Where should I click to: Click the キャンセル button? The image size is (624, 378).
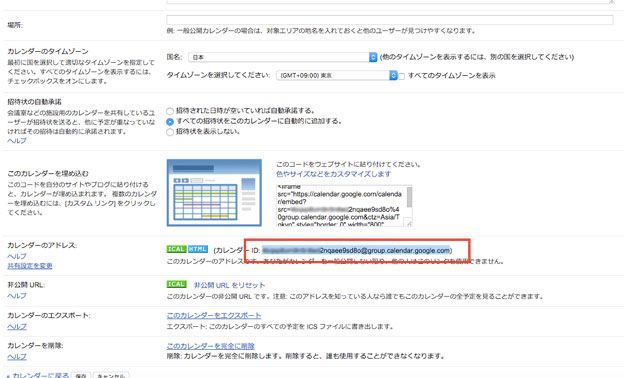tap(111, 375)
